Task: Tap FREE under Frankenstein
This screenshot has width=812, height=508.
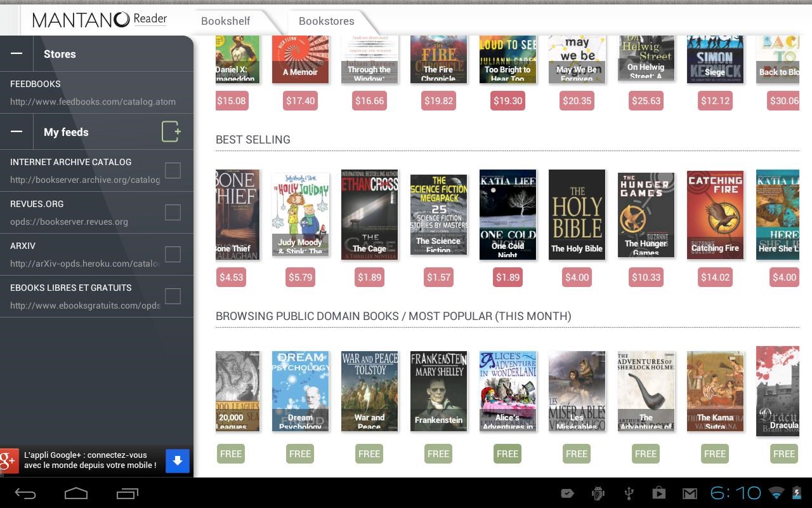Action: pos(438,453)
